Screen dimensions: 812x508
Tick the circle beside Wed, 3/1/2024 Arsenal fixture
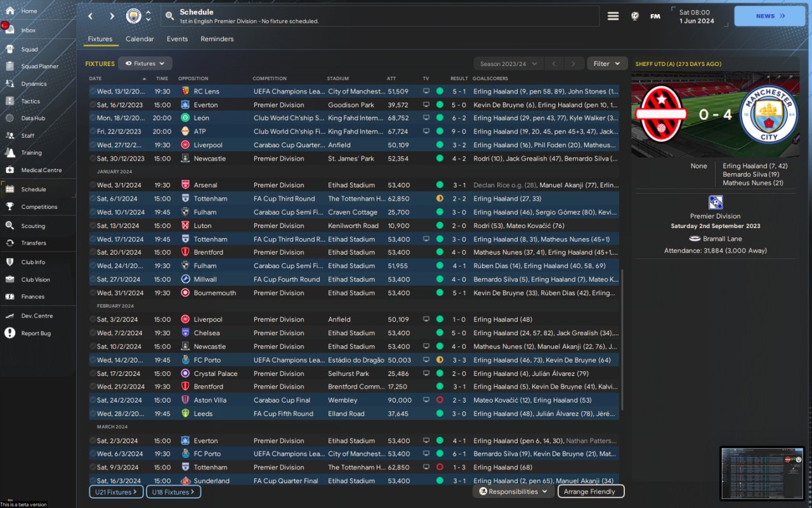[93, 185]
